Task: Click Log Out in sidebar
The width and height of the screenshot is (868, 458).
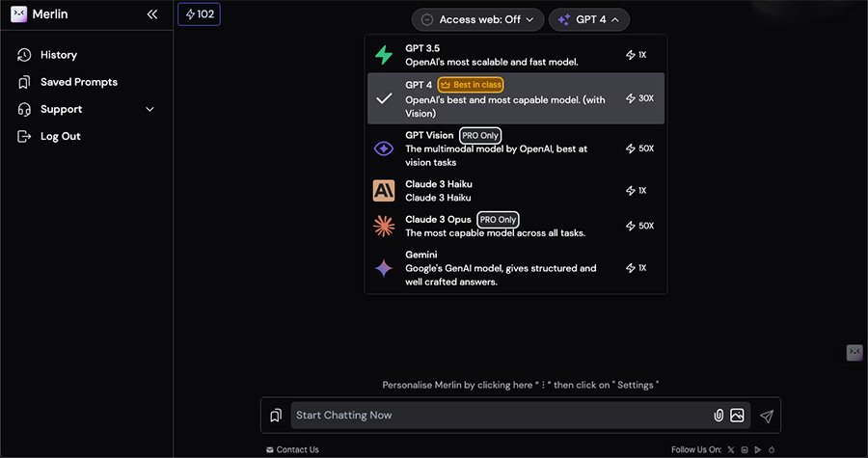Action: pyautogui.click(x=60, y=136)
